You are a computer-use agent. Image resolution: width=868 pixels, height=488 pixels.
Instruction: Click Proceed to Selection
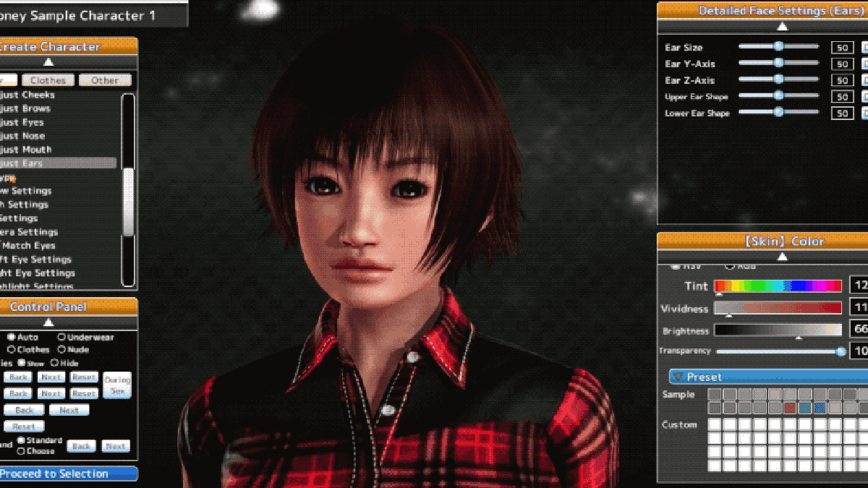tap(69, 474)
